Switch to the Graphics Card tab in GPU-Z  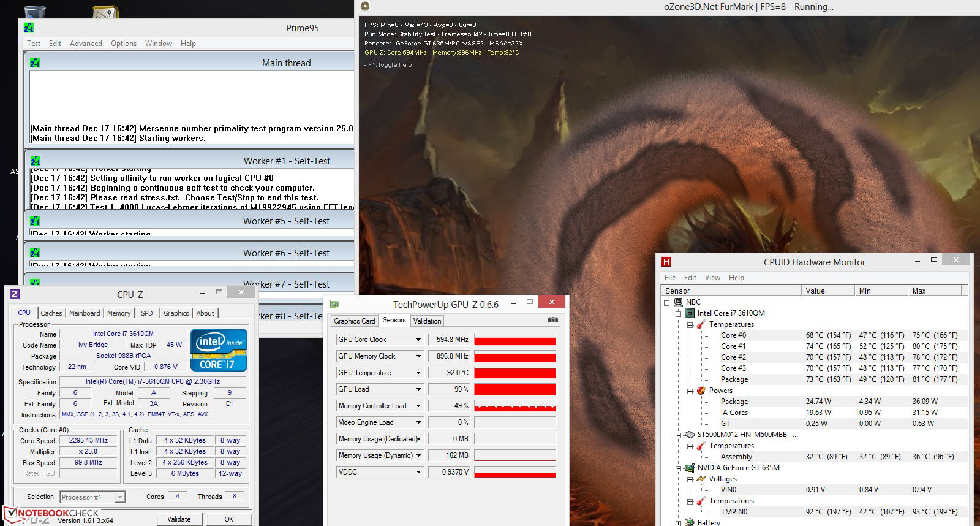pyautogui.click(x=355, y=321)
